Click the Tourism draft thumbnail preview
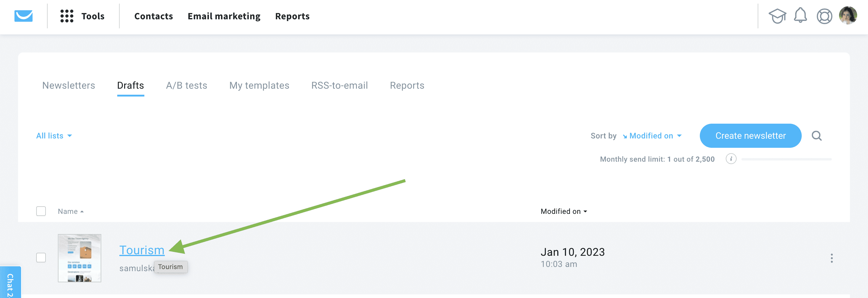The height and width of the screenshot is (298, 868). [80, 258]
